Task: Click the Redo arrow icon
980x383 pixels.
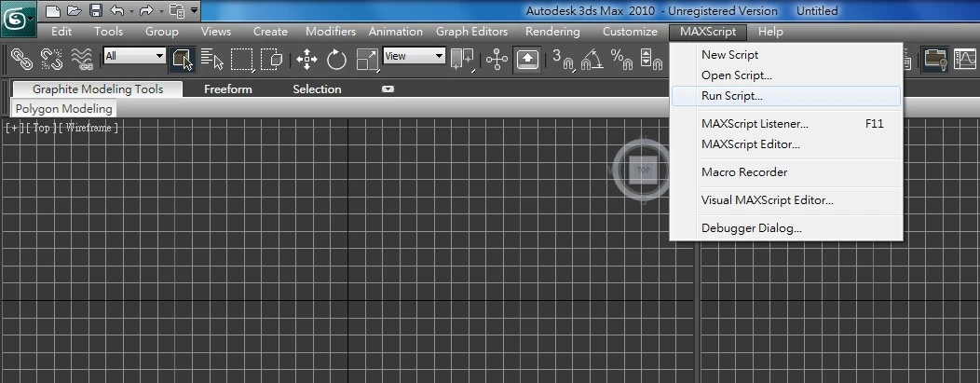Action: pos(146,10)
